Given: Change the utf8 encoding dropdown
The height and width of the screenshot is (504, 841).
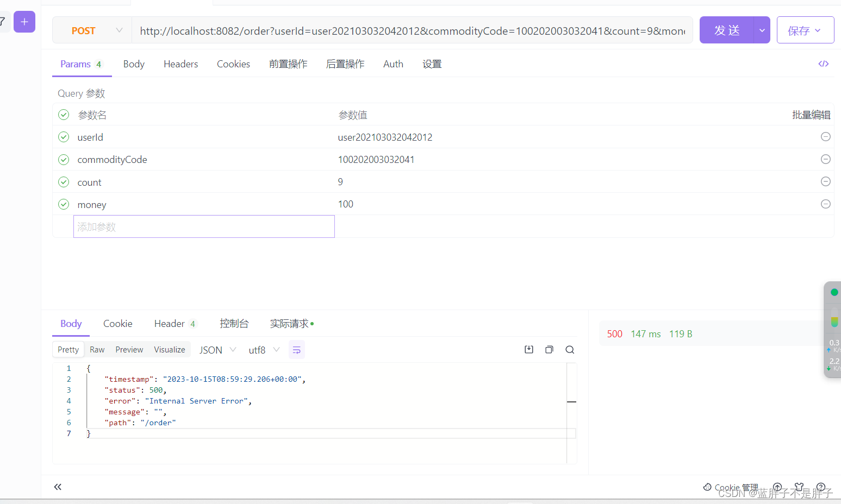Looking at the screenshot, I should 264,350.
